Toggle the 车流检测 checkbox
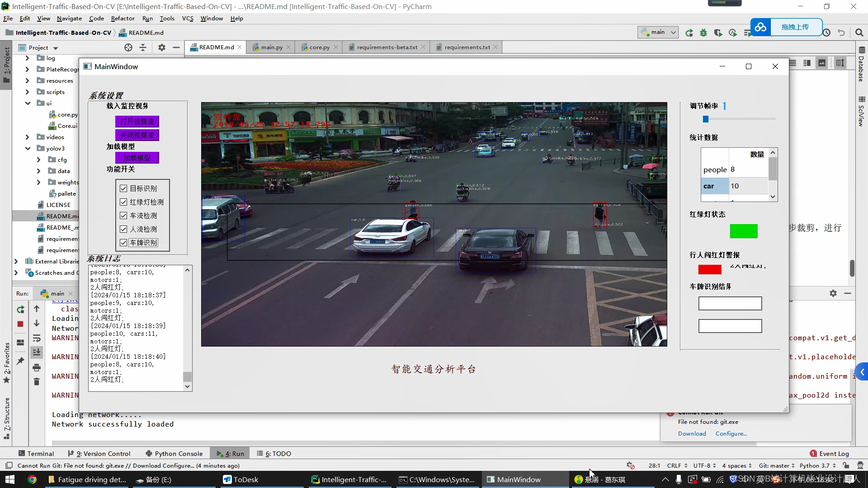The width and height of the screenshot is (868, 488). (123, 216)
